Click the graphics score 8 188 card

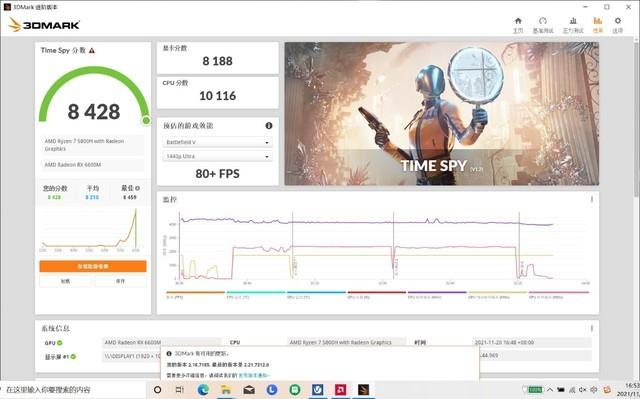218,58
